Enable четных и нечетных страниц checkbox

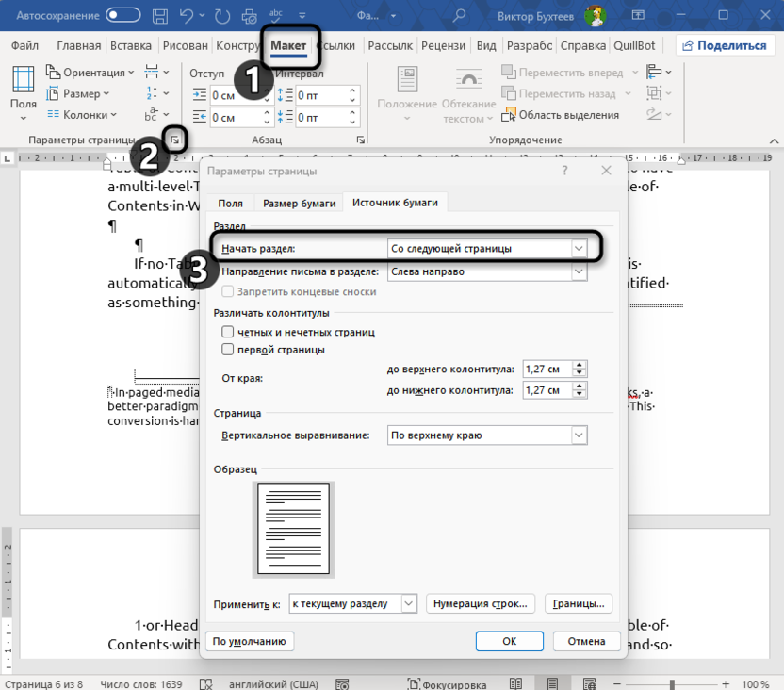click(x=227, y=332)
